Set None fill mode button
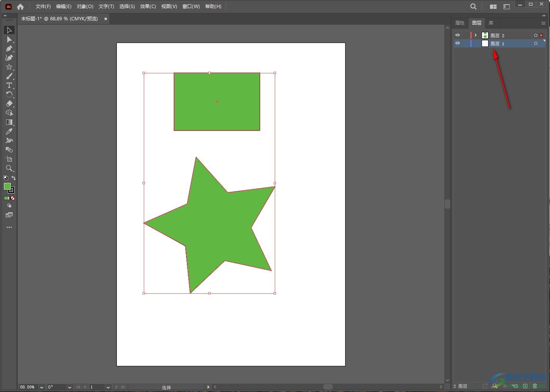550x392 pixels. click(x=13, y=198)
